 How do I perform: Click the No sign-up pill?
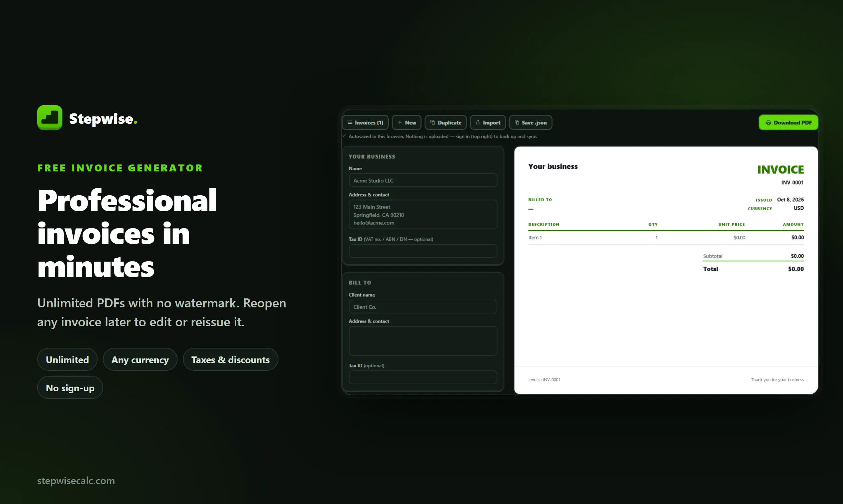click(70, 388)
